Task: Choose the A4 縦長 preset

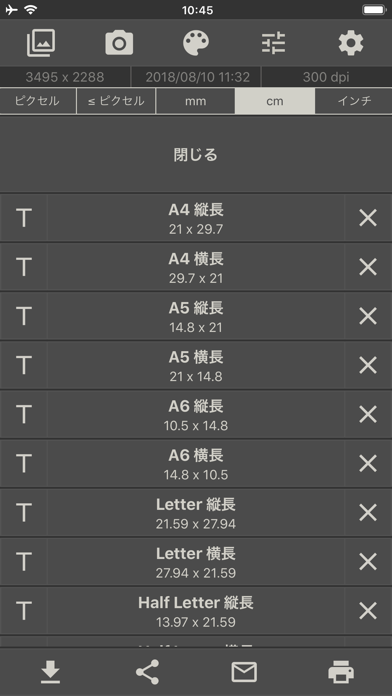Action: pyautogui.click(x=196, y=218)
